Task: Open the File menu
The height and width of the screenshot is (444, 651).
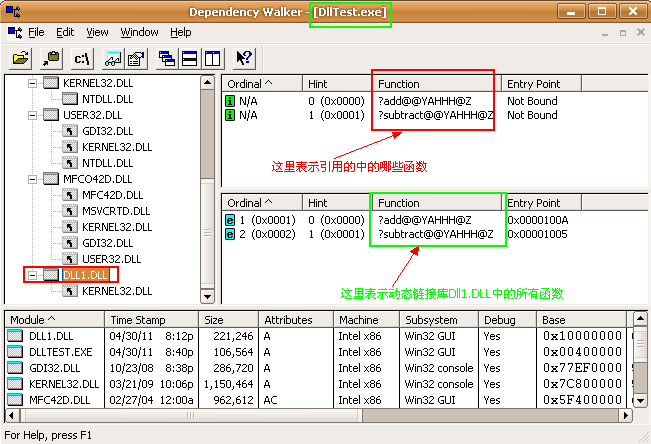Action: tap(36, 32)
